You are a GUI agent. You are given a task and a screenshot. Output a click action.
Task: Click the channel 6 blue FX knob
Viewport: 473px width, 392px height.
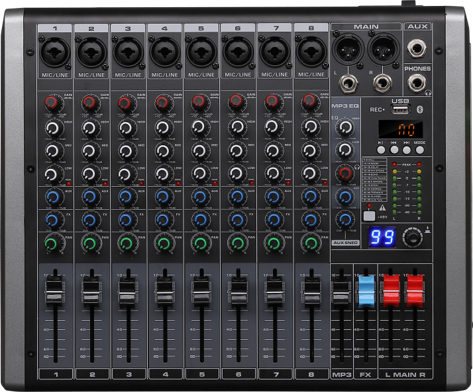(237, 220)
